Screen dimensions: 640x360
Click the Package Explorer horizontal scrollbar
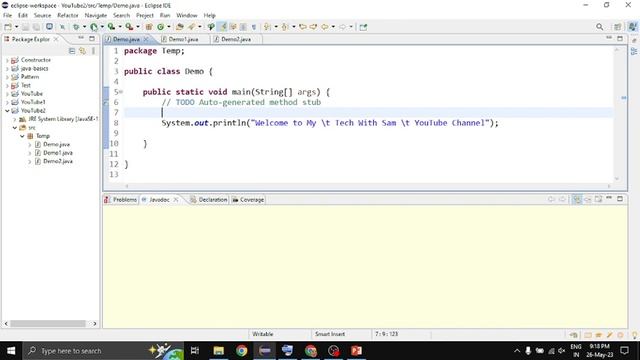(48, 324)
